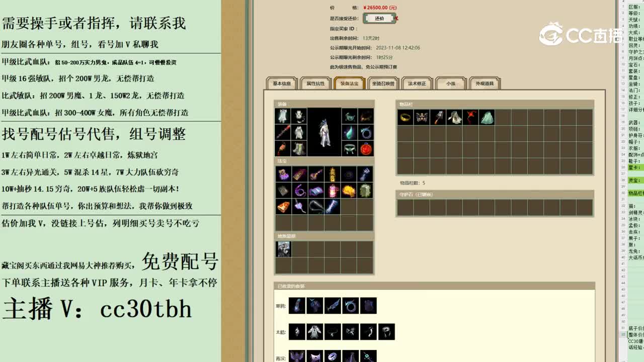View the purple ribbon whip treasure
The width and height of the screenshot is (644, 362).
click(x=300, y=191)
